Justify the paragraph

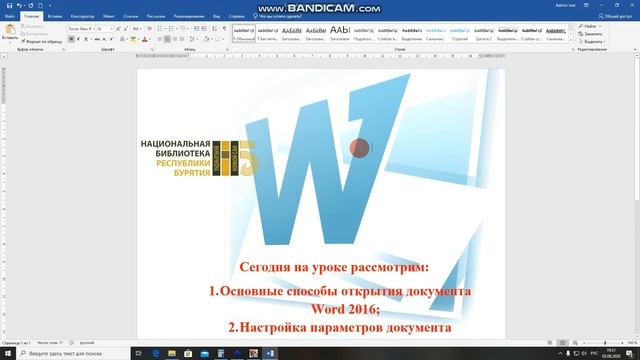pyautogui.click(x=182, y=39)
